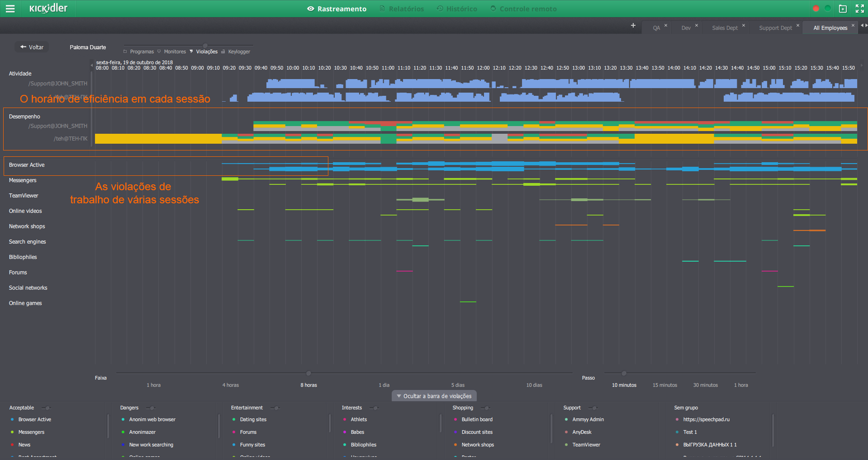
Task: Collapse panel via Ocultar a barra de violações
Action: [434, 396]
